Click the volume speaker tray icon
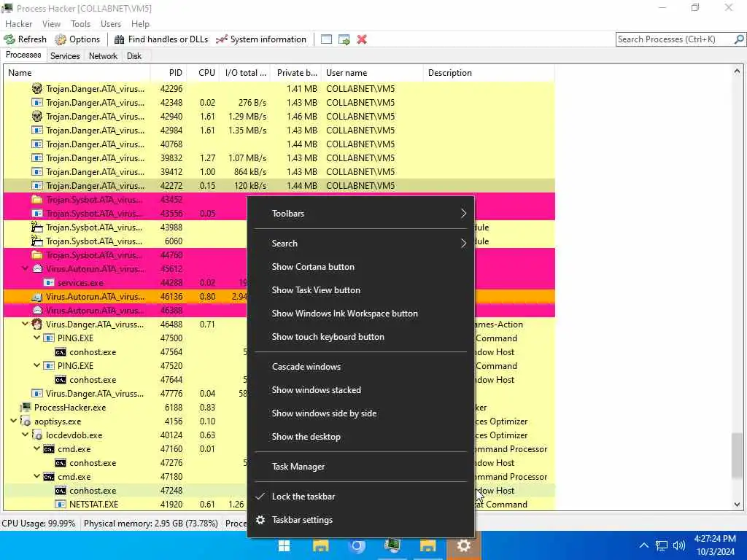 pyautogui.click(x=679, y=545)
